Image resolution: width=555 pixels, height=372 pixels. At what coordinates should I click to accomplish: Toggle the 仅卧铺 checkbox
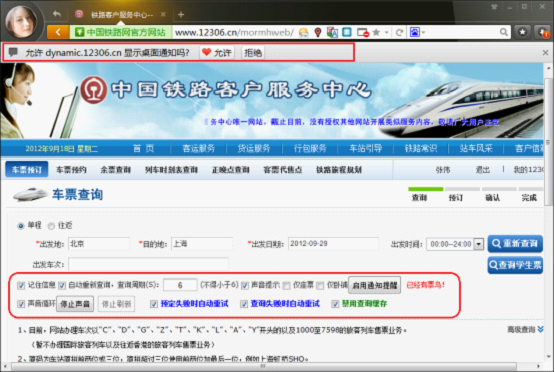coord(320,285)
